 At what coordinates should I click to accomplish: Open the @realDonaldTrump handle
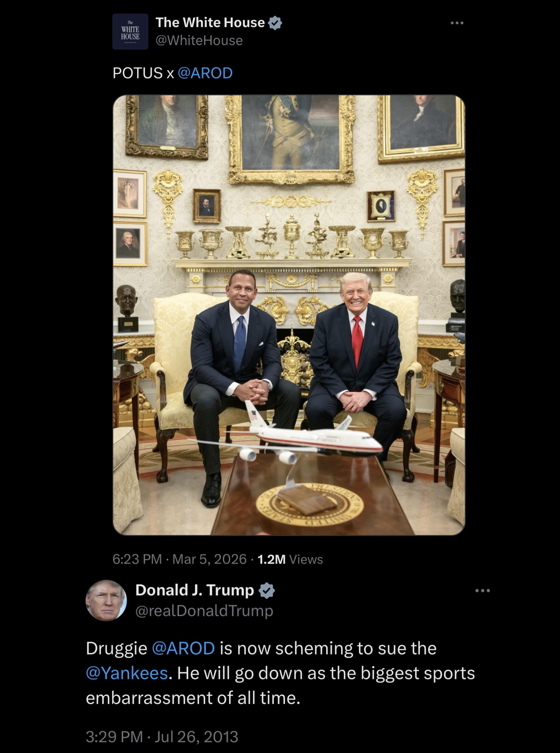coord(204,611)
